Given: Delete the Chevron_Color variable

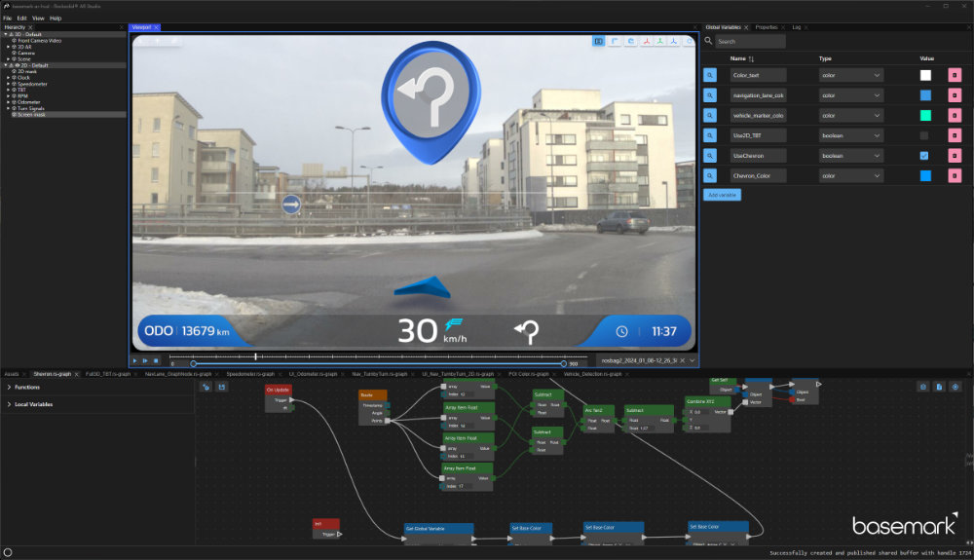Looking at the screenshot, I should point(955,175).
